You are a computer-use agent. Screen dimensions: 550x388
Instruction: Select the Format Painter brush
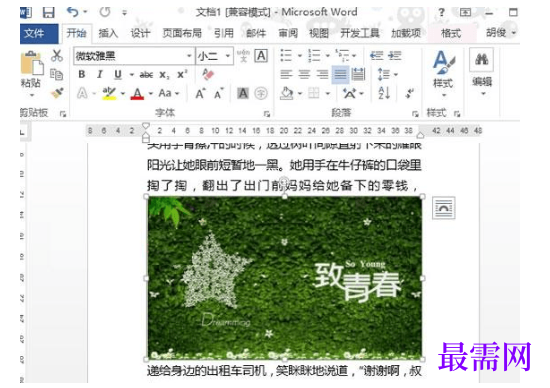56,93
